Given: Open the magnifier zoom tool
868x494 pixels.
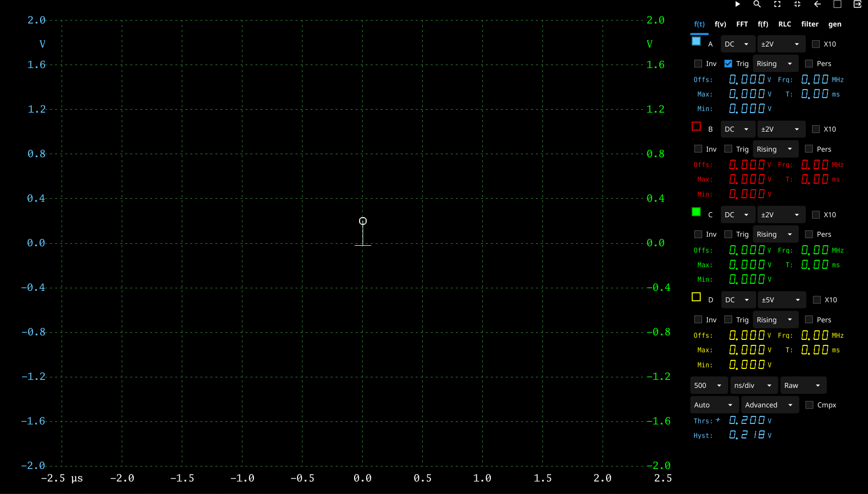Looking at the screenshot, I should (x=757, y=4).
